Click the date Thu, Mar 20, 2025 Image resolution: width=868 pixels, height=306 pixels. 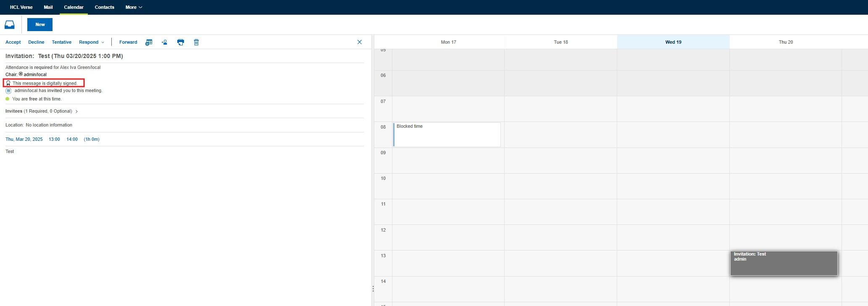24,139
